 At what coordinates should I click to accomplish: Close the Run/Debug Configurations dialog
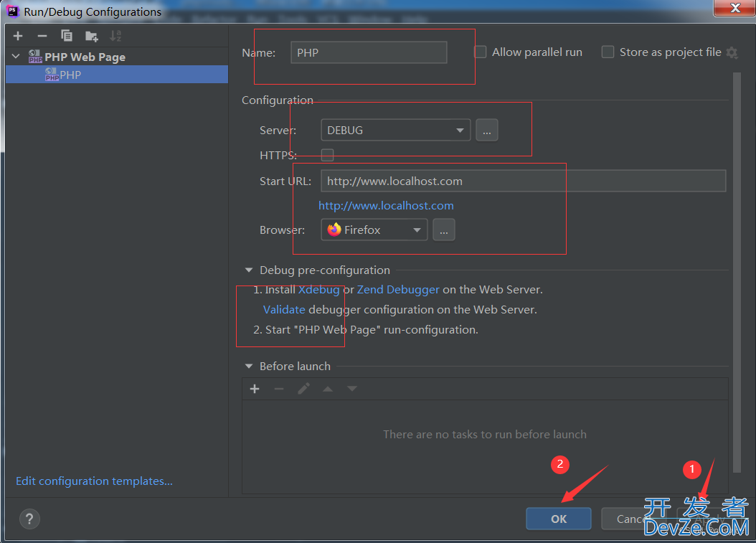click(x=734, y=8)
